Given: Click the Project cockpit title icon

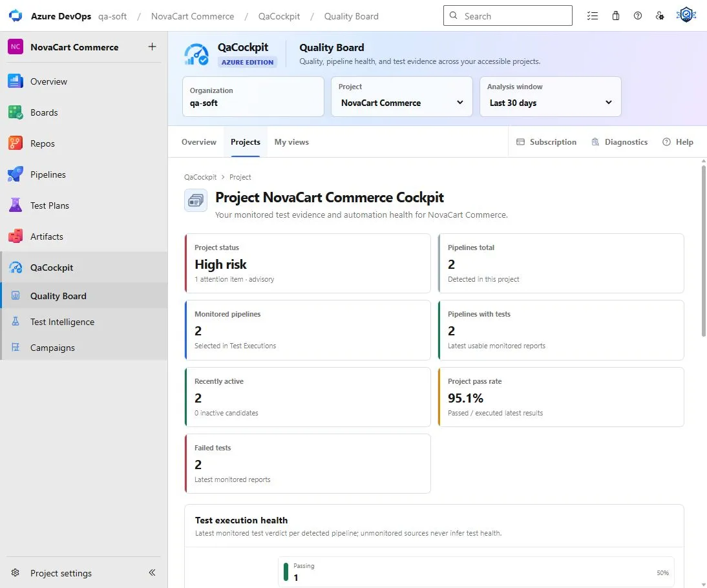Looking at the screenshot, I should (196, 200).
